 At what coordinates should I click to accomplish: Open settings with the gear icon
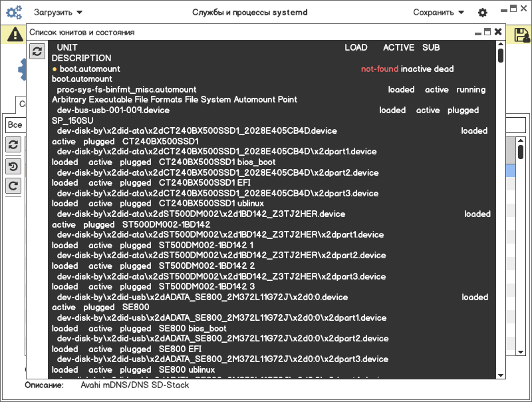483,13
